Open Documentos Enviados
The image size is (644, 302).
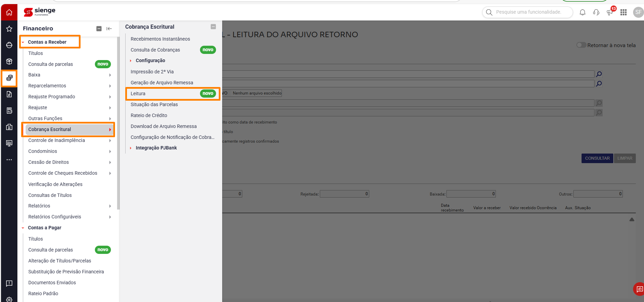point(52,283)
